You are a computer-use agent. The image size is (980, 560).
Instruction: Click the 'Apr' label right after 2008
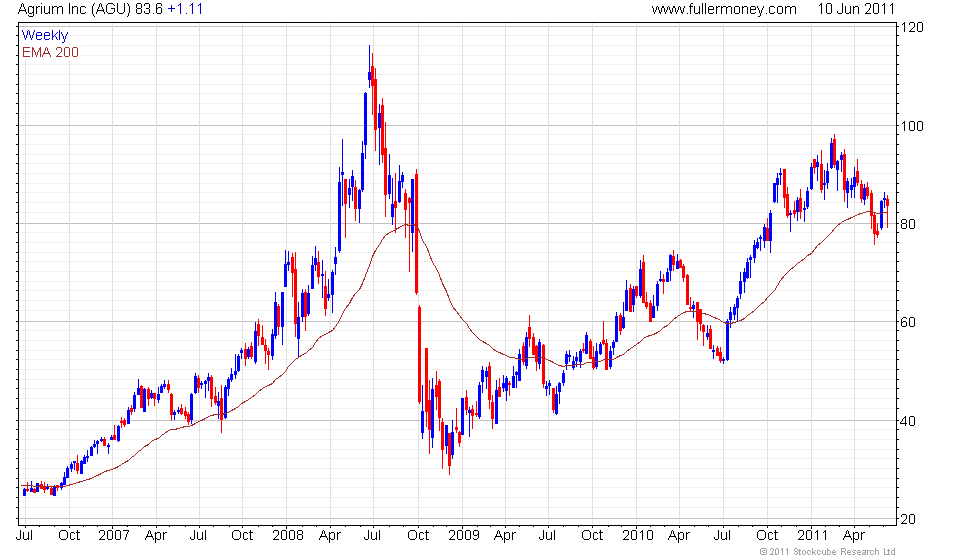(x=330, y=536)
